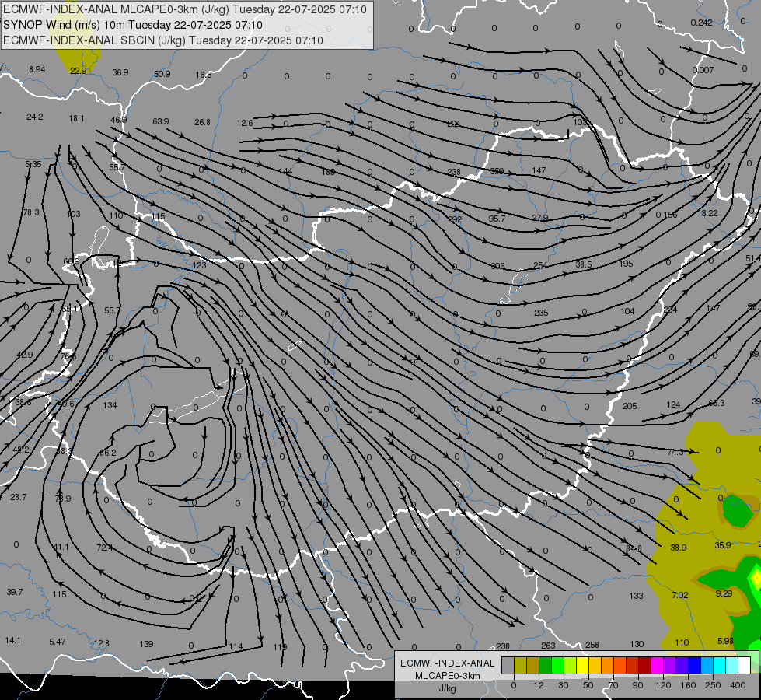The height and width of the screenshot is (700, 761).
Task: Click the MLCAPE0-3km legend label
Action: coord(448,676)
